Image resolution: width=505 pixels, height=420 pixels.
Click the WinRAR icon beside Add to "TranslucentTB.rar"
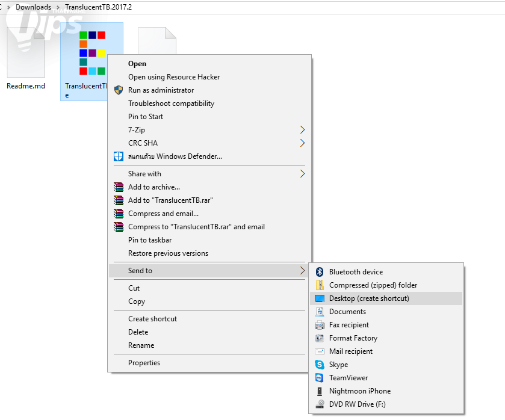click(x=119, y=200)
